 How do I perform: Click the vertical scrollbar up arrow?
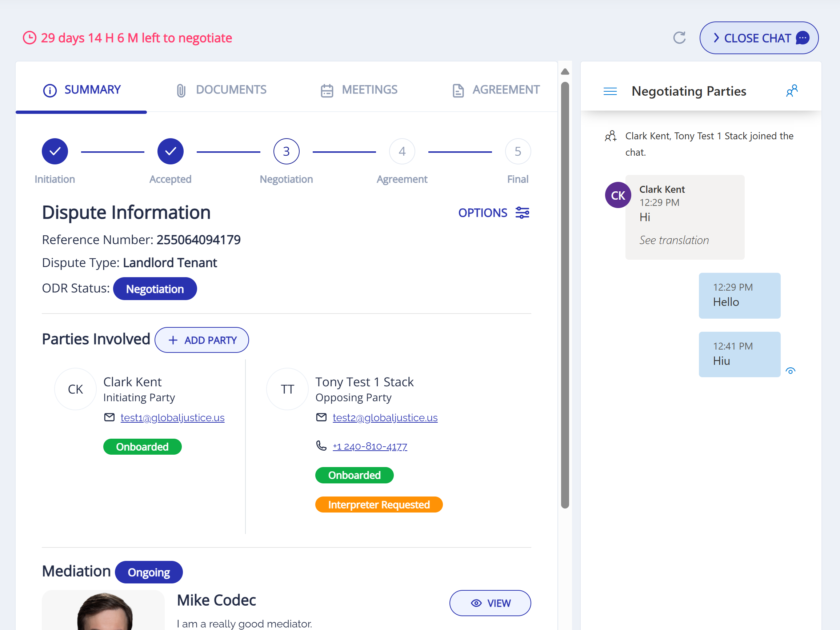[565, 72]
